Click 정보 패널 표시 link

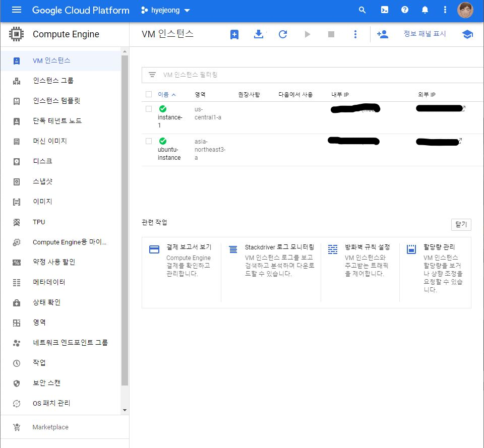click(425, 34)
